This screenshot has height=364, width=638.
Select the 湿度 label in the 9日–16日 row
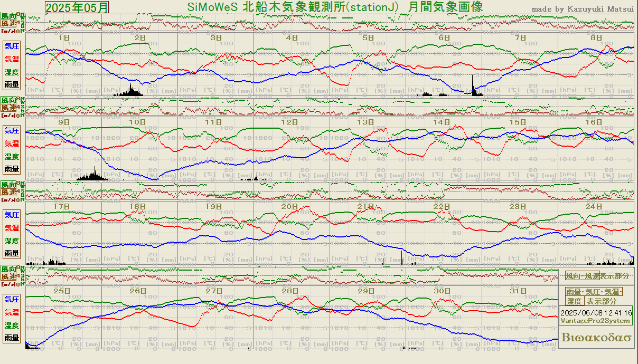[12, 157]
